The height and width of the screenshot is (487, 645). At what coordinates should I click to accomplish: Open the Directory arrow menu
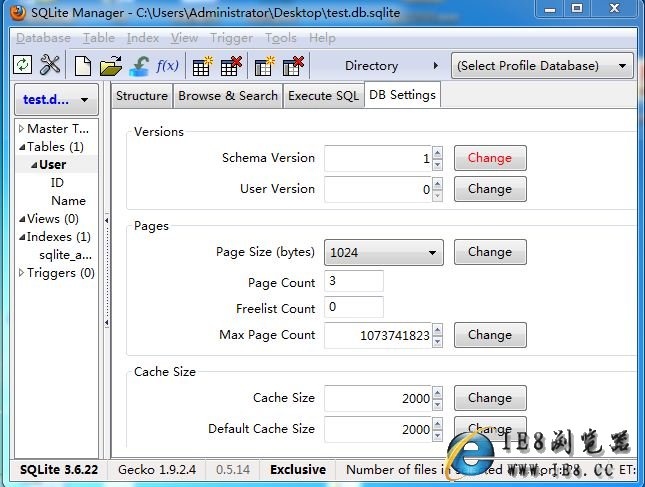436,65
